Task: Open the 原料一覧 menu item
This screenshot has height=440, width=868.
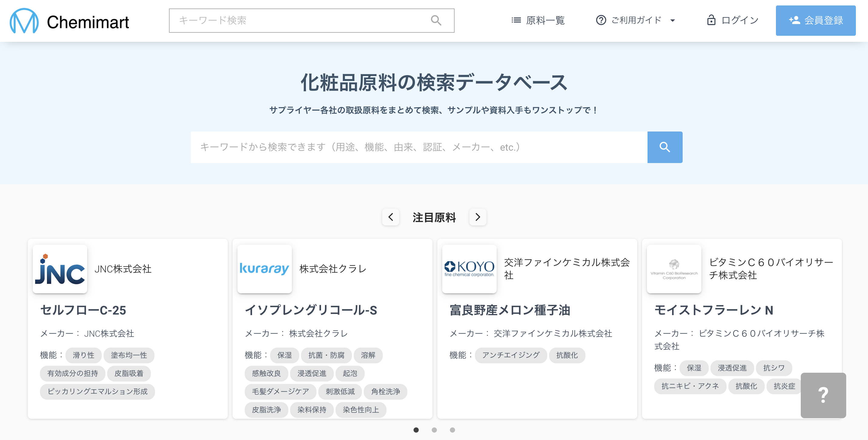Action: (538, 21)
